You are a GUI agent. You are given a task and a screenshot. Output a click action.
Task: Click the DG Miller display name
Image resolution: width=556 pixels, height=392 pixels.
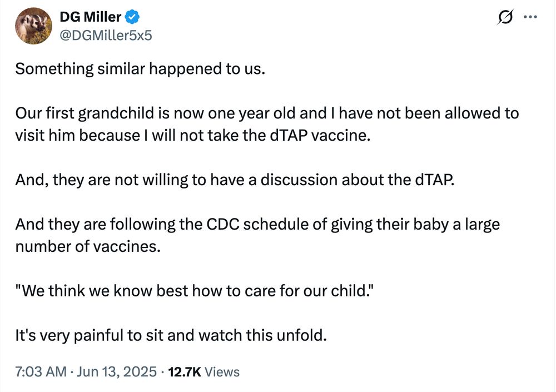pyautogui.click(x=90, y=16)
